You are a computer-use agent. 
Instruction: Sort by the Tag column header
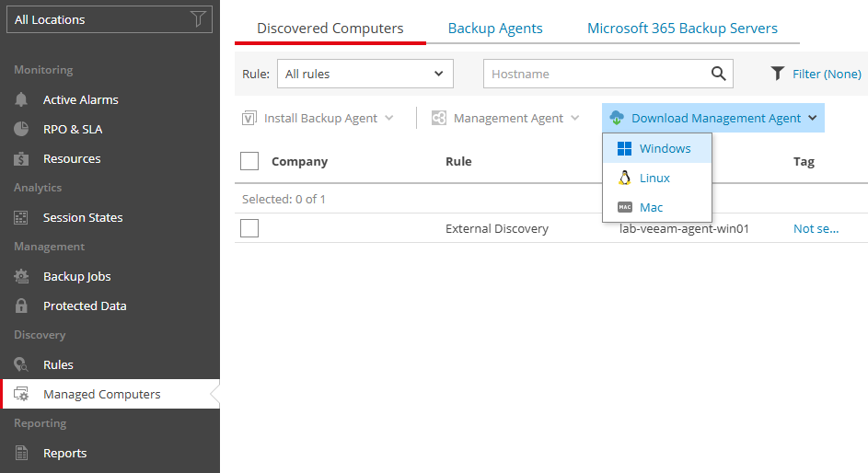pos(804,162)
